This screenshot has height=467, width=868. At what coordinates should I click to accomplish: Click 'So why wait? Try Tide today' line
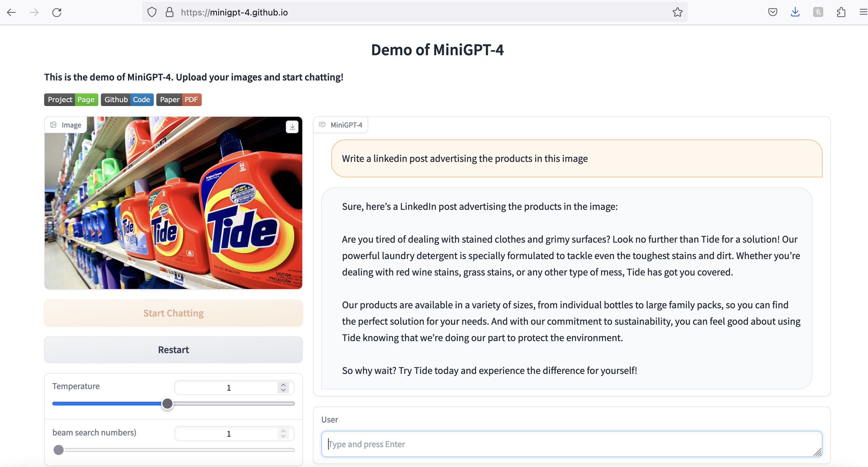pos(490,370)
